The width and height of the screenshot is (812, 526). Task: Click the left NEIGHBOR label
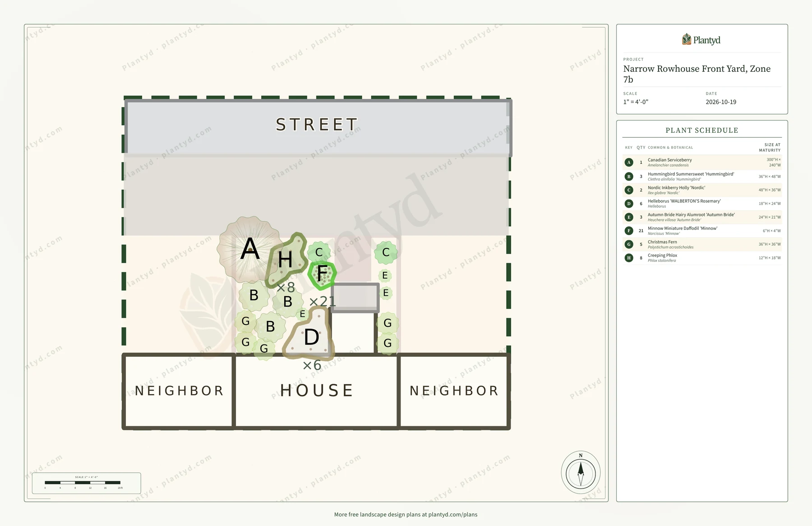[x=179, y=391]
